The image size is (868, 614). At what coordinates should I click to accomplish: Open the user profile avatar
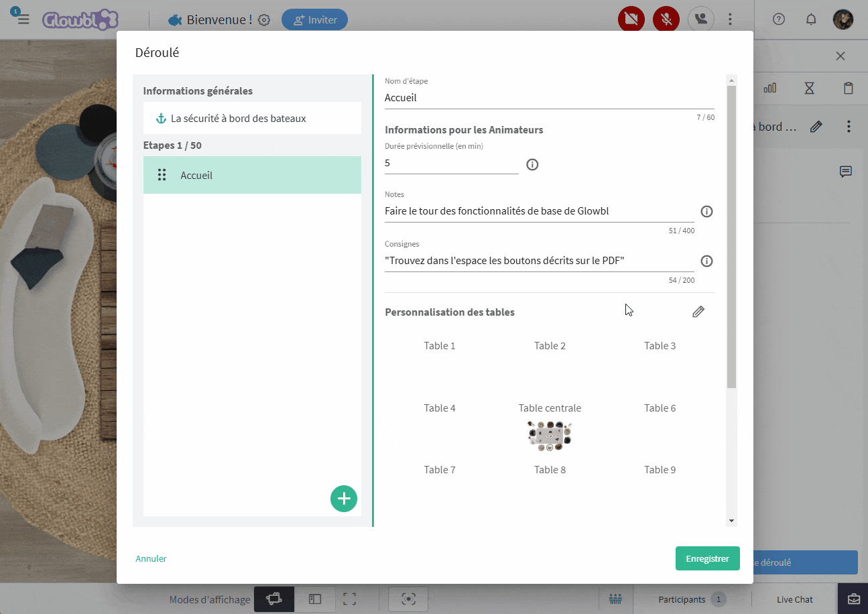click(x=843, y=19)
